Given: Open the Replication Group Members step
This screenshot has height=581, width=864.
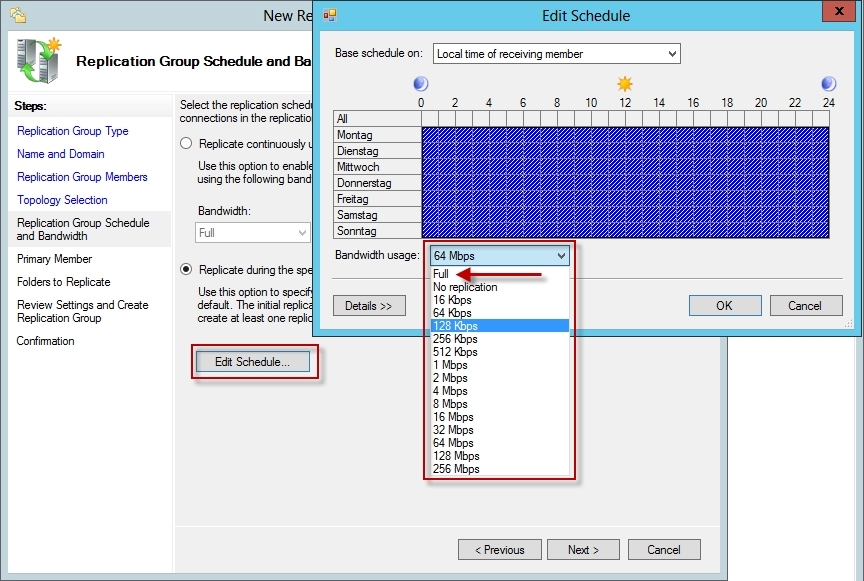Looking at the screenshot, I should pyautogui.click(x=83, y=177).
